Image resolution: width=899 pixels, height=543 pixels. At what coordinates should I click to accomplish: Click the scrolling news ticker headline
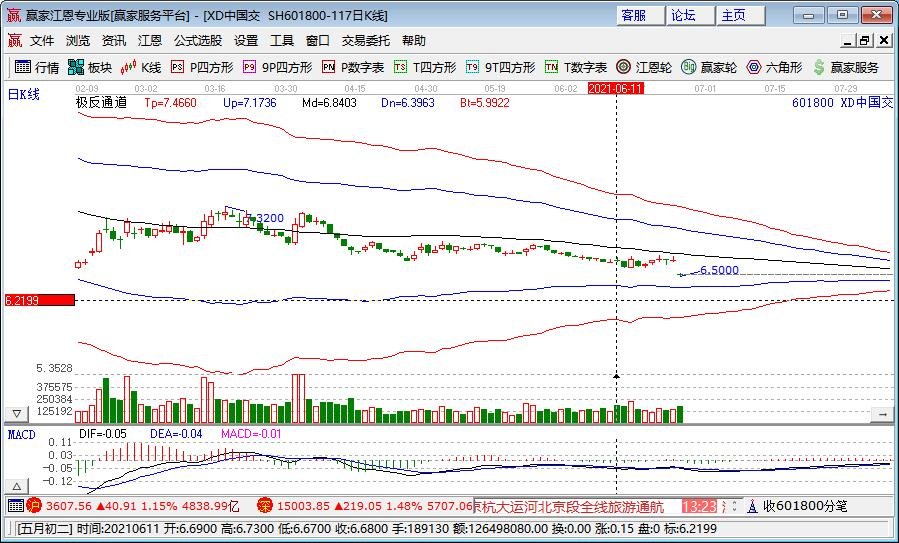click(569, 506)
